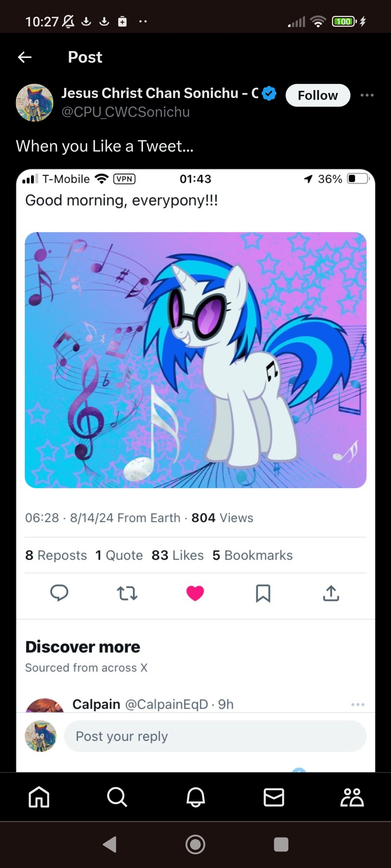Tap the Android home circle button
The height and width of the screenshot is (868, 391).
[x=195, y=844]
